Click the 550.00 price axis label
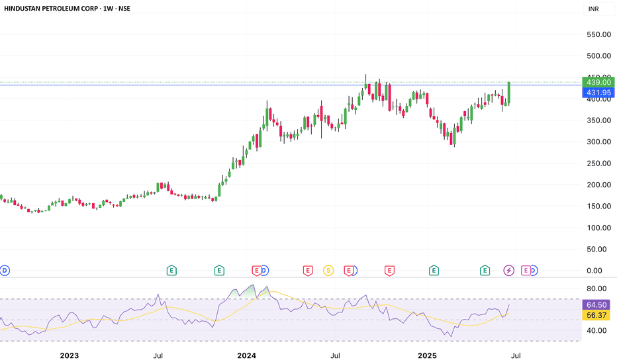617x364 pixels. (x=599, y=34)
